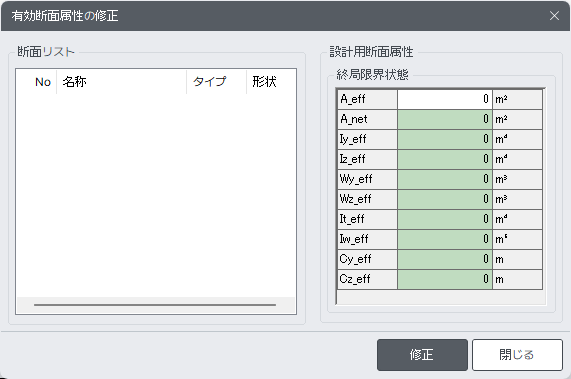The image size is (571, 379).
Task: Click the 名称 column header
Action: coord(121,82)
